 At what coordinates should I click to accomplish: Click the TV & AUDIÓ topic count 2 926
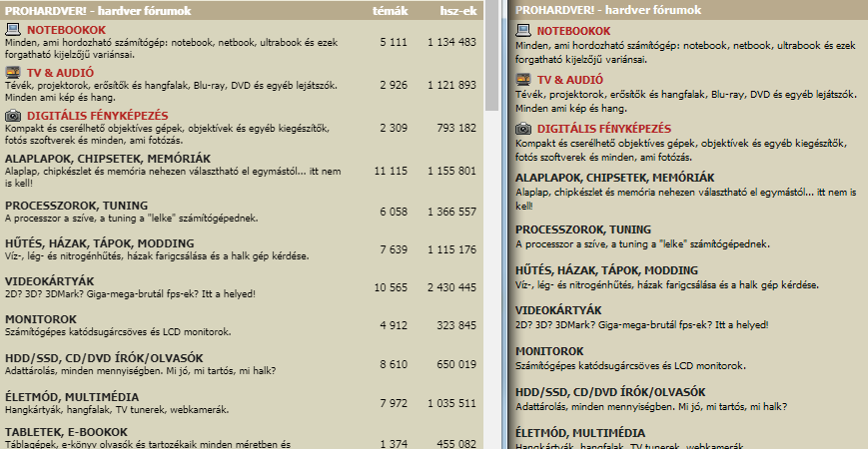pos(394,85)
